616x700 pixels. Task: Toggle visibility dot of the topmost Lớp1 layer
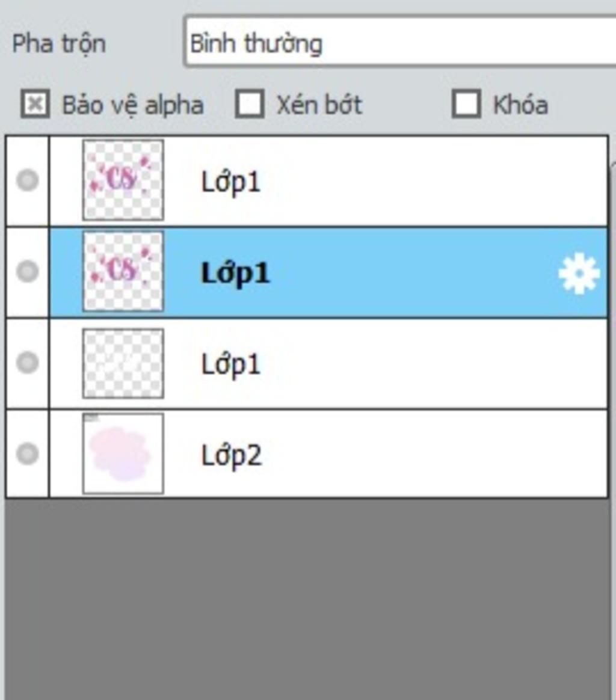tap(27, 180)
